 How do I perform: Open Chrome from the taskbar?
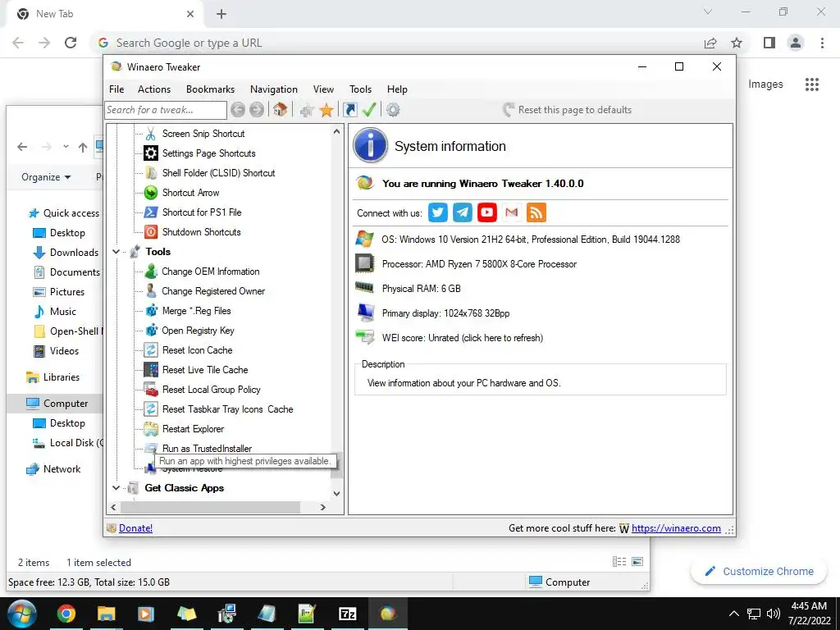(66, 614)
